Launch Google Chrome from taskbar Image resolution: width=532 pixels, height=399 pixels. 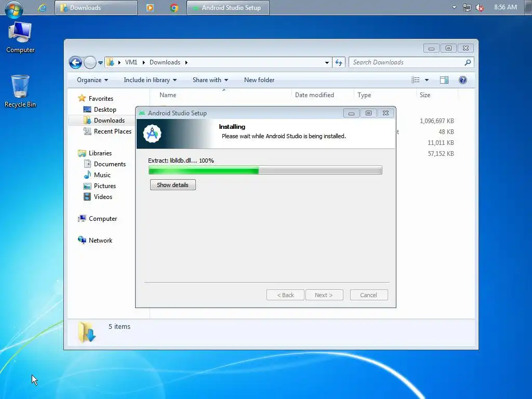(174, 8)
